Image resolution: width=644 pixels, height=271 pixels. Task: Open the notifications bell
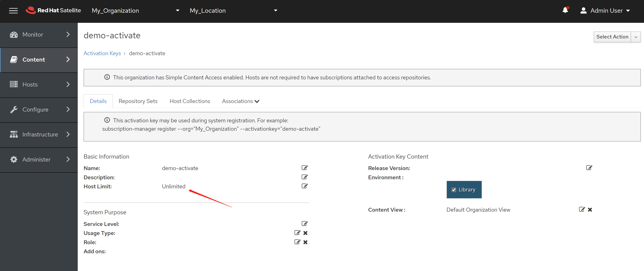565,10
